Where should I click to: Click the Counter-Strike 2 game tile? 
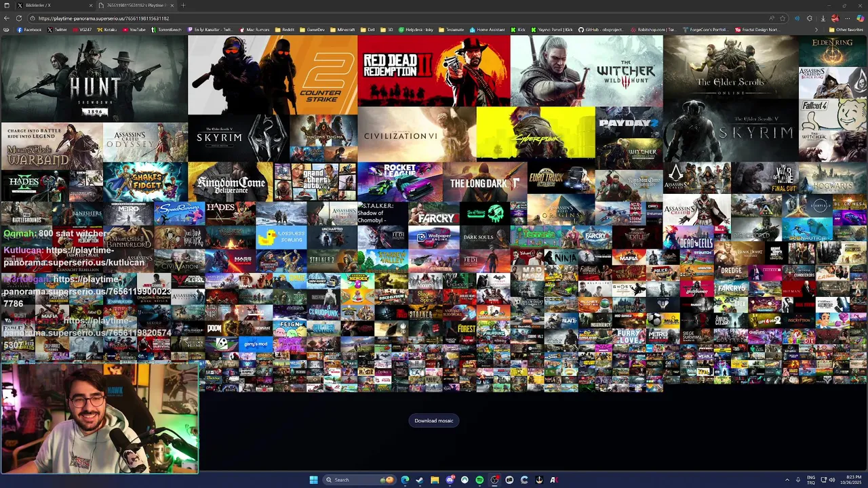273,75
